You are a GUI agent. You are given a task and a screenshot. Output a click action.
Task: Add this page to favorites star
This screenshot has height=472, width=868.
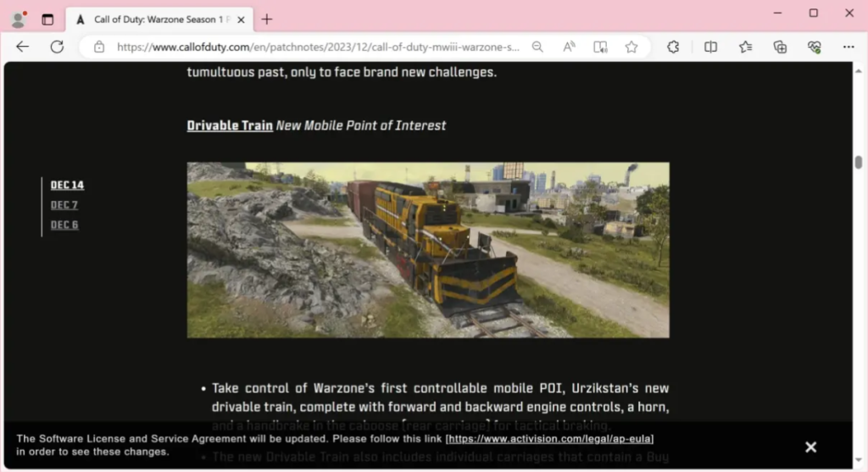click(632, 47)
